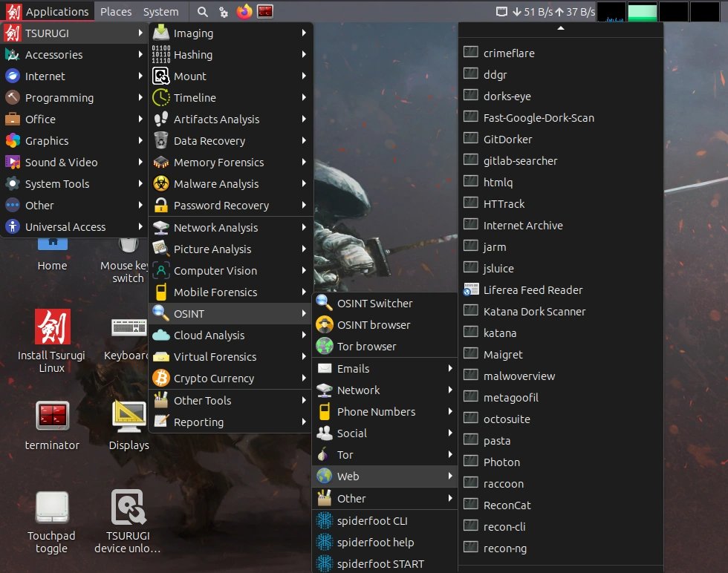Open the Hashing submenu
This screenshot has height=573, width=728.
[x=230, y=54]
